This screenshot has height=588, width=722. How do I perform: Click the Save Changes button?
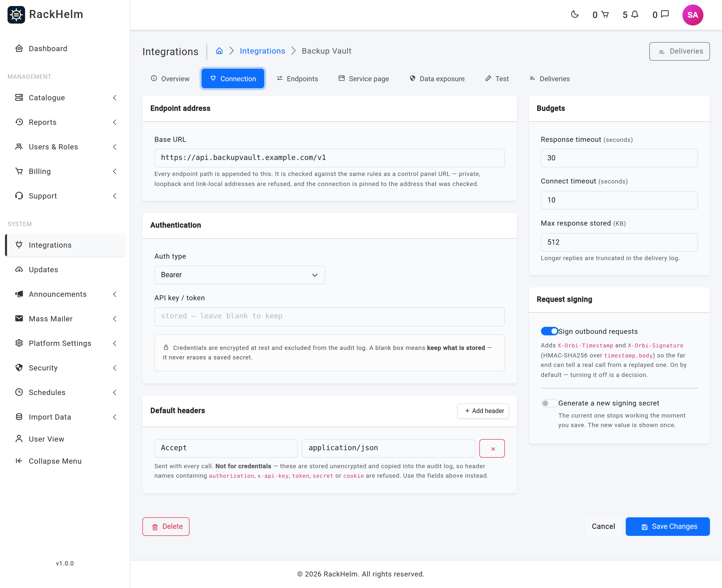[667, 526]
